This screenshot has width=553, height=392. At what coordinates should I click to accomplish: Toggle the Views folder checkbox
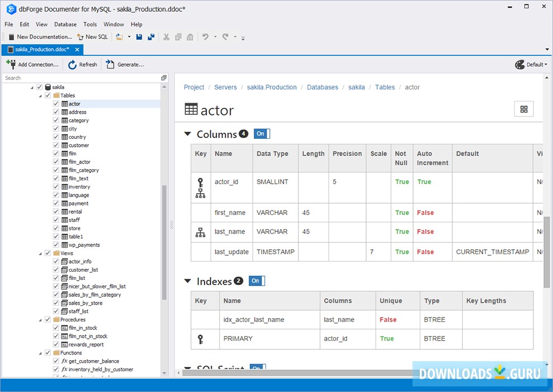[x=48, y=253]
